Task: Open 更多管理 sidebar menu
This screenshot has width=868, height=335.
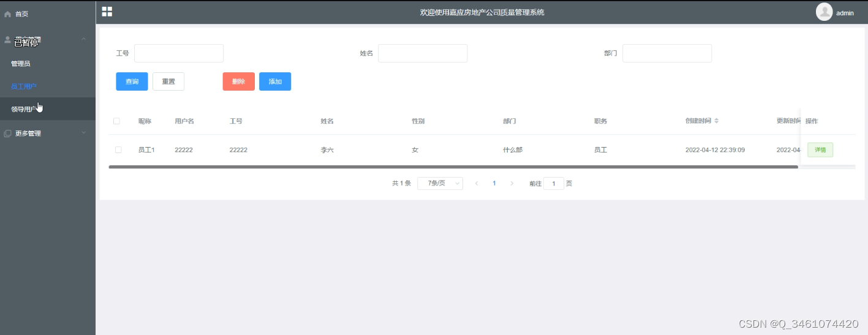Action: tap(48, 133)
